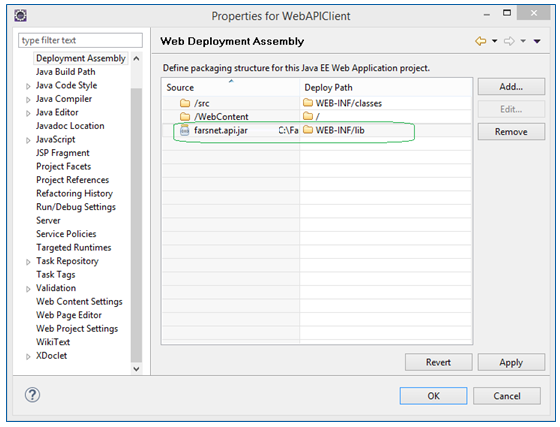
Task: Select the farsnet.api.jar file icon
Action: (x=184, y=131)
